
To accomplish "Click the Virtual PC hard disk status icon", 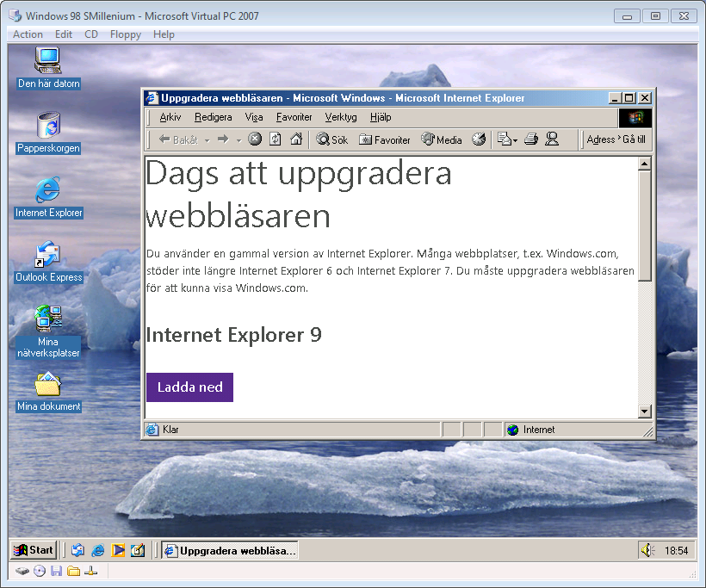I will pos(22,572).
